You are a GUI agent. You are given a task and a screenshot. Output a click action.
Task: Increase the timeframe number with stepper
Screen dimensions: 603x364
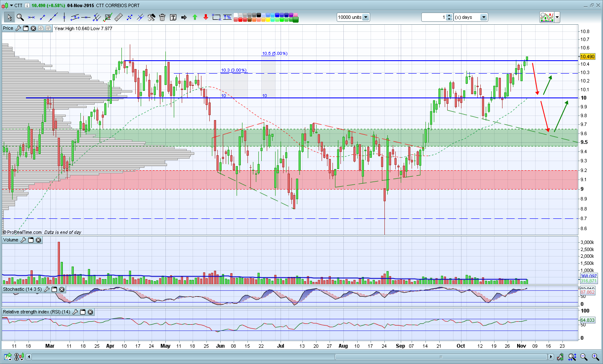coord(449,15)
